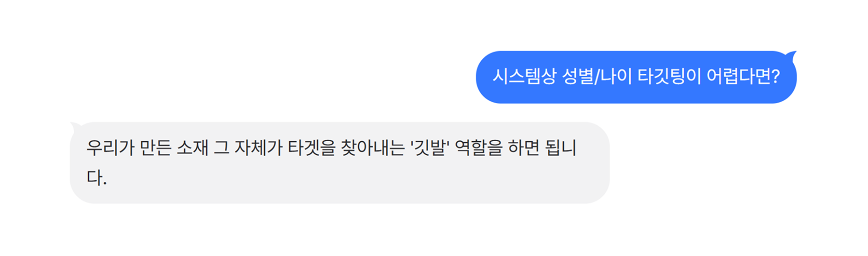The width and height of the screenshot is (868, 256).
Task: Click the gray reply chat bubble
Action: (340, 163)
